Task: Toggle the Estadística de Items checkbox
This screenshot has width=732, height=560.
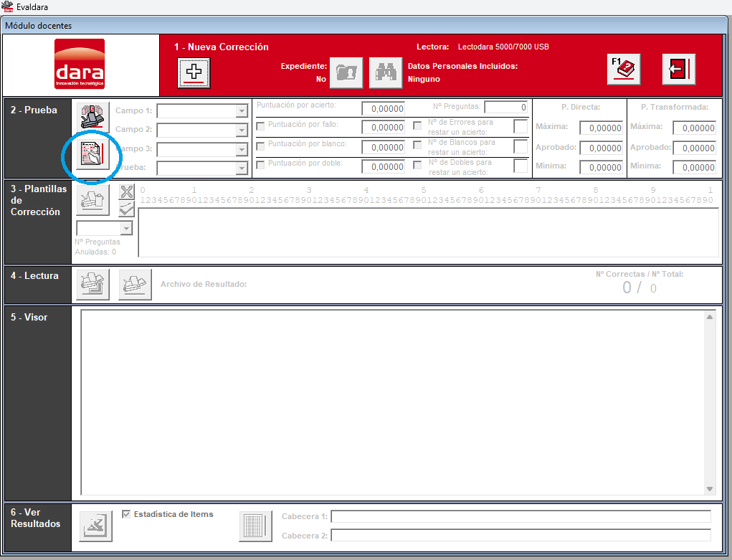Action: point(126,514)
